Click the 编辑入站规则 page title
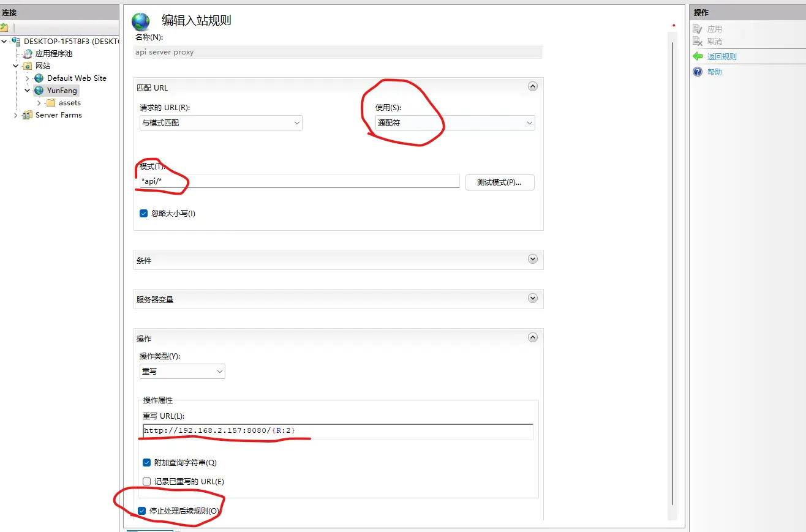806x532 pixels. pyautogui.click(x=197, y=20)
